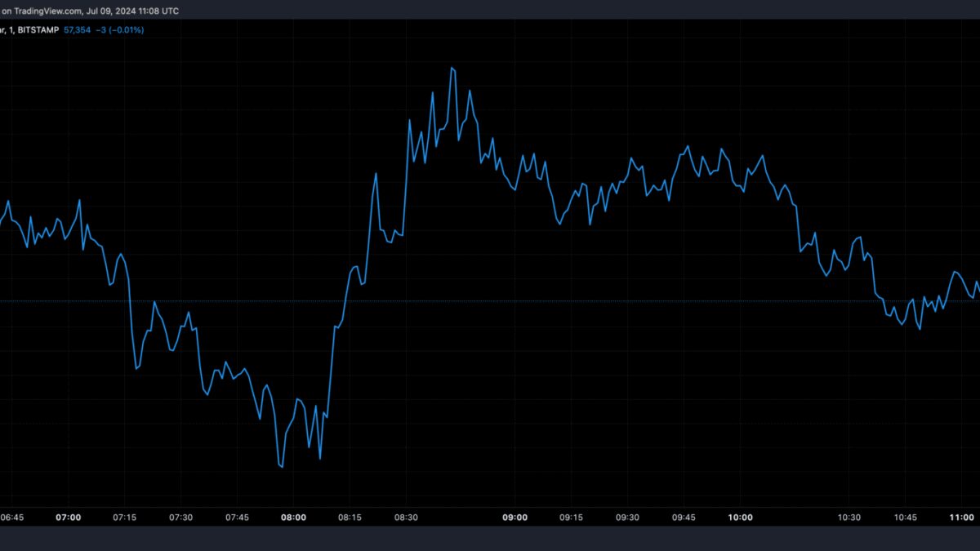
Task: Click the bold 09:00 time label
Action: coord(515,518)
